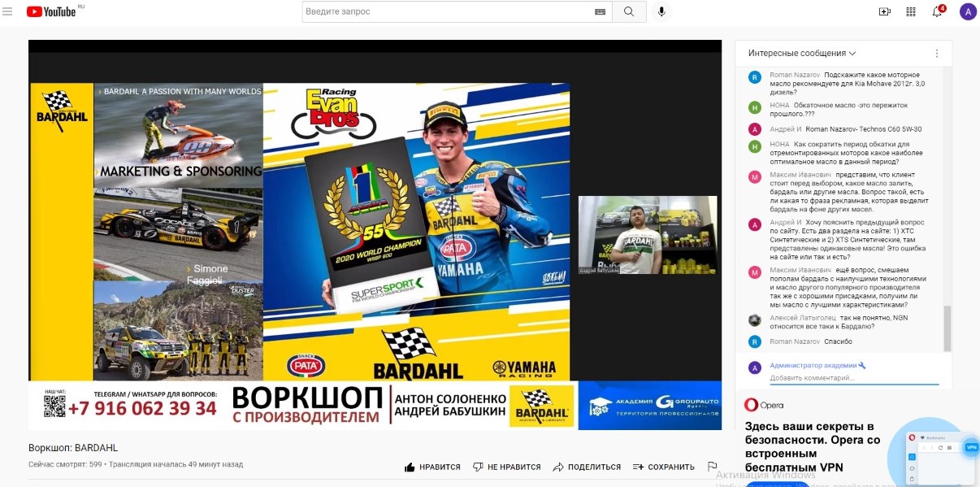Like the video with 'НРАВИТСЯ'
This screenshot has height=487, width=980.
point(432,467)
